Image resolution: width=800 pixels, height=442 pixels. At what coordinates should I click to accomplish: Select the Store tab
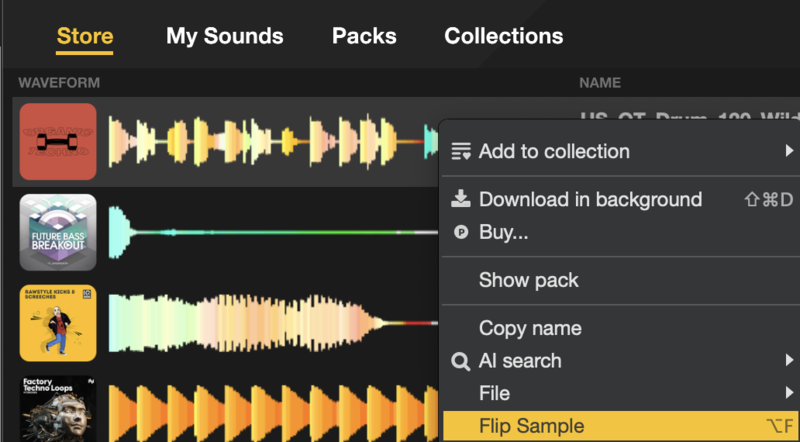85,37
